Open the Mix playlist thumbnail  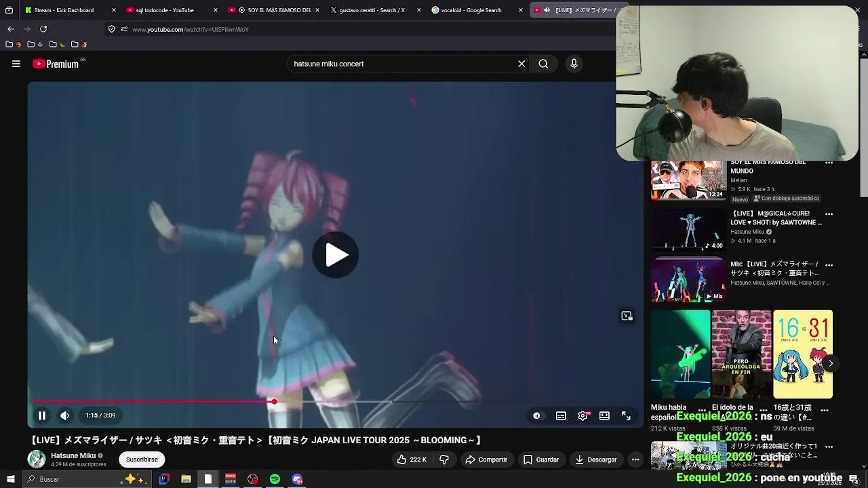click(x=688, y=280)
